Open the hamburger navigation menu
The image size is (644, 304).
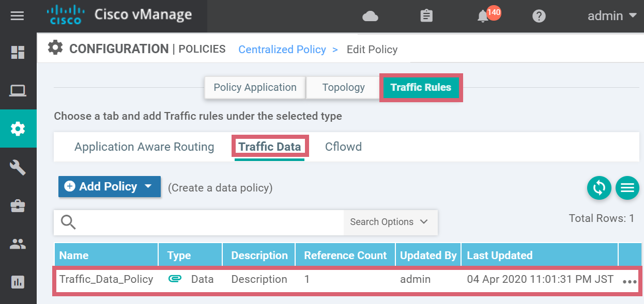18,16
